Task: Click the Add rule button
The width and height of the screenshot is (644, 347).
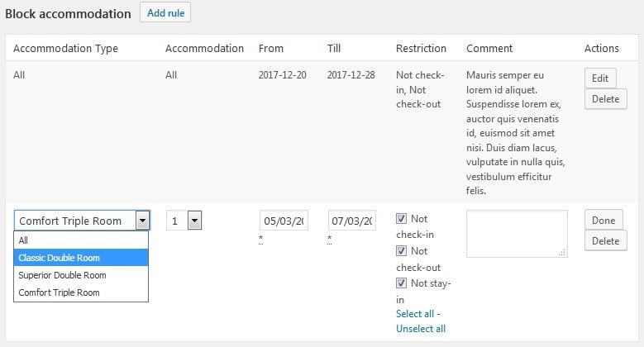Action: (x=166, y=13)
